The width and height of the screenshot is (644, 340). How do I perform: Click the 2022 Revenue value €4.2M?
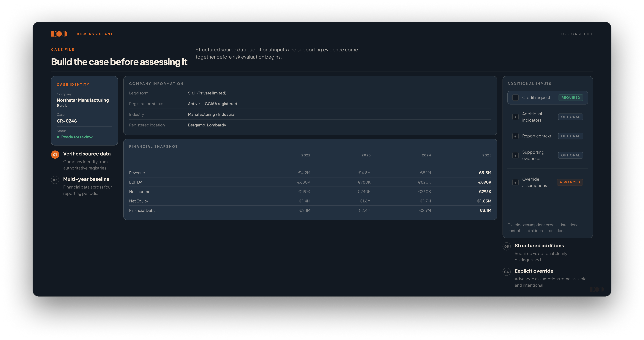pyautogui.click(x=304, y=173)
